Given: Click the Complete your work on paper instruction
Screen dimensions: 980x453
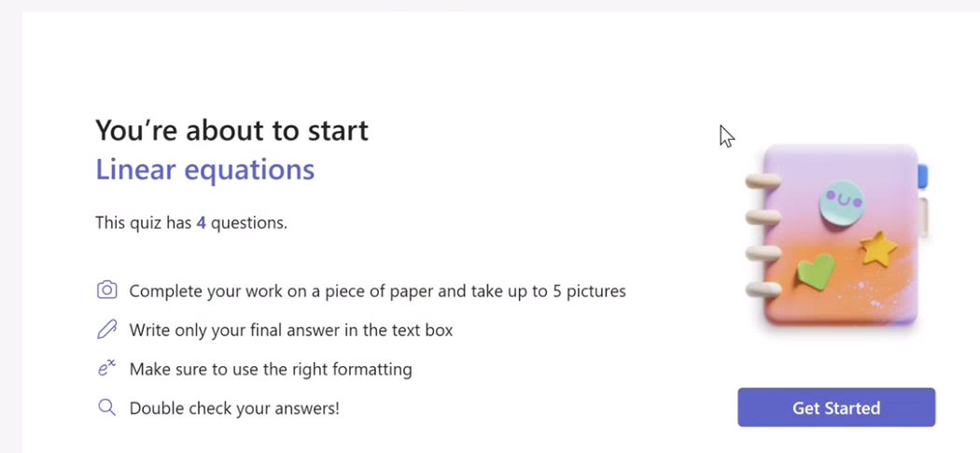Looking at the screenshot, I should tap(377, 290).
